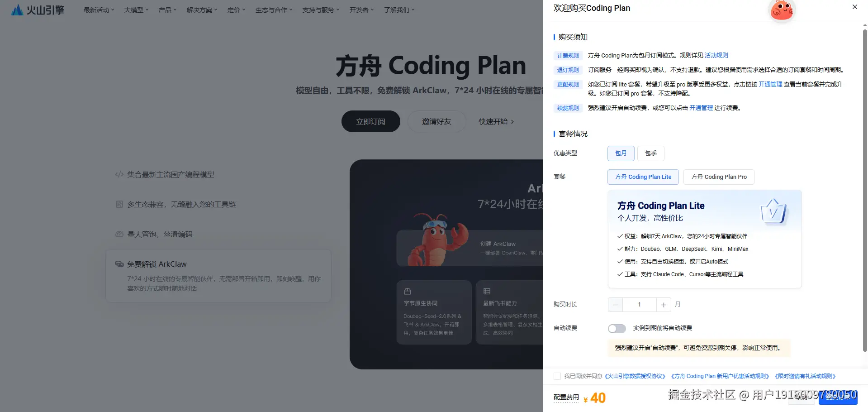Viewport: 868px width, 412px height.
Task: Click the 计费规则 tag
Action: pyautogui.click(x=568, y=56)
